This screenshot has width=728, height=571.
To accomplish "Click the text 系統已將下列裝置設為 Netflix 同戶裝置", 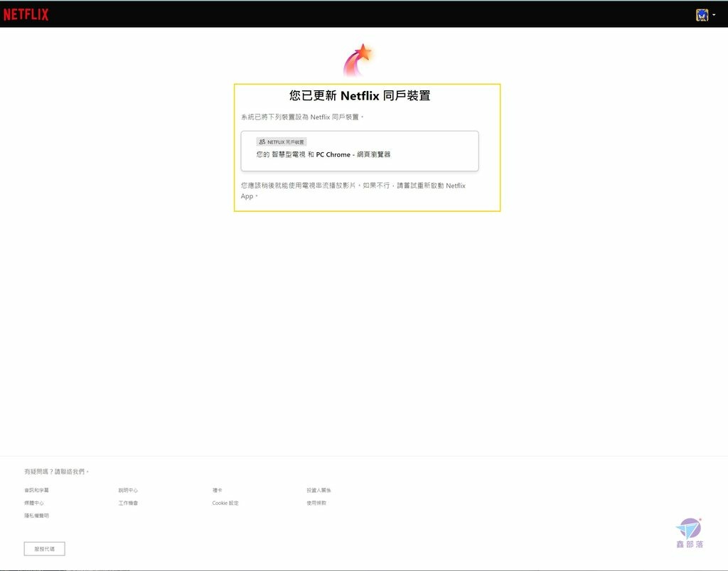I will [x=301, y=117].
